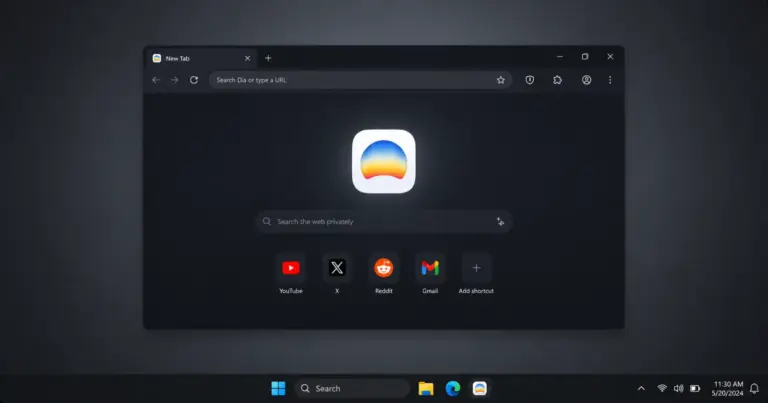
Task: Expand hidden system tray icons chevron
Action: pos(641,388)
